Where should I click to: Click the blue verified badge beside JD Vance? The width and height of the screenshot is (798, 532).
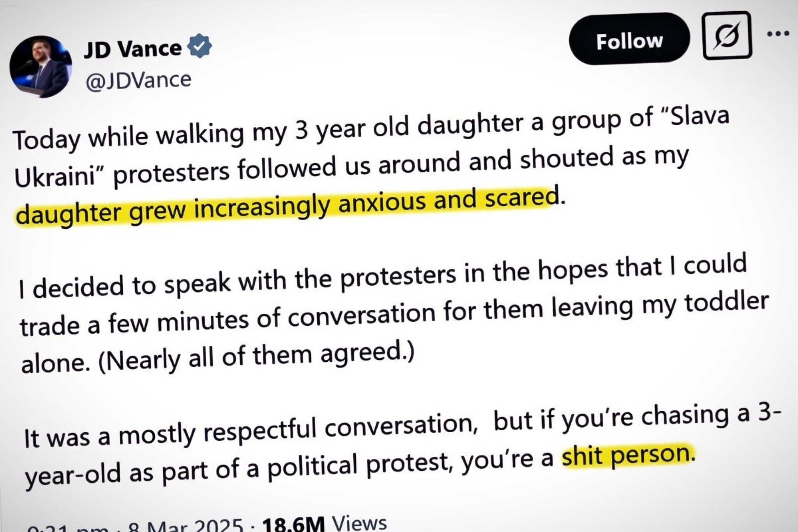coord(199,46)
